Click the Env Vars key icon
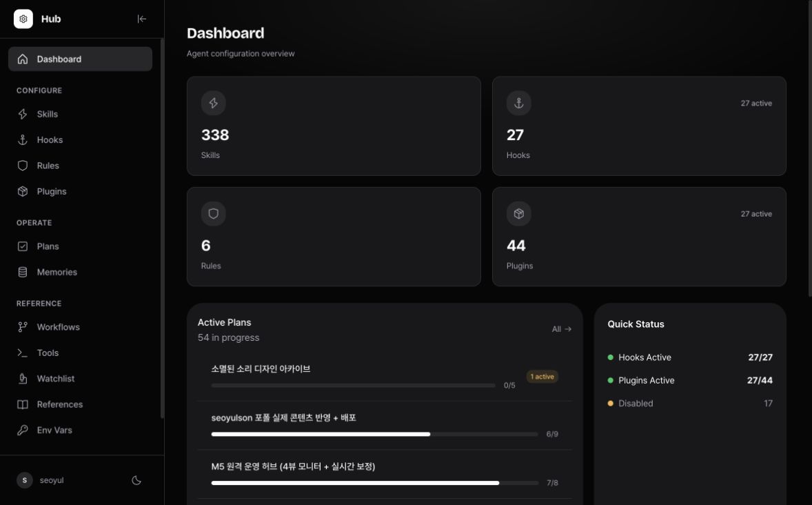The height and width of the screenshot is (505, 812). click(22, 430)
